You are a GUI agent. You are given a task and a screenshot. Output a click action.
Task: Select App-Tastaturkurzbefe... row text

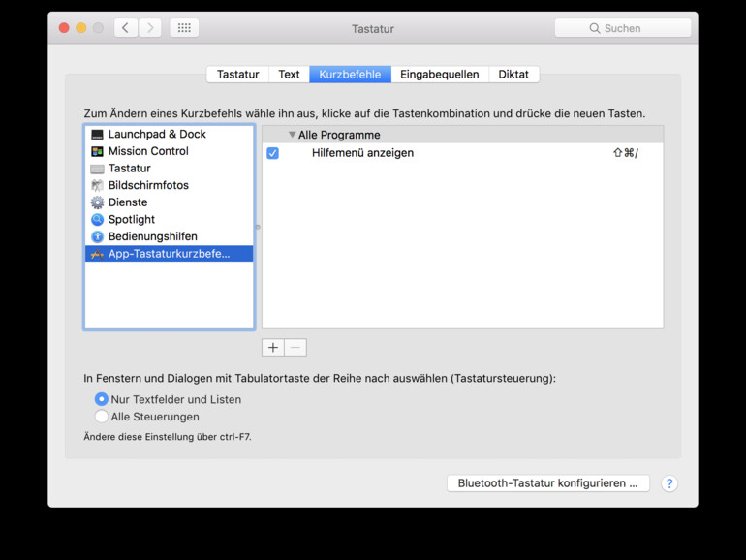(x=169, y=254)
